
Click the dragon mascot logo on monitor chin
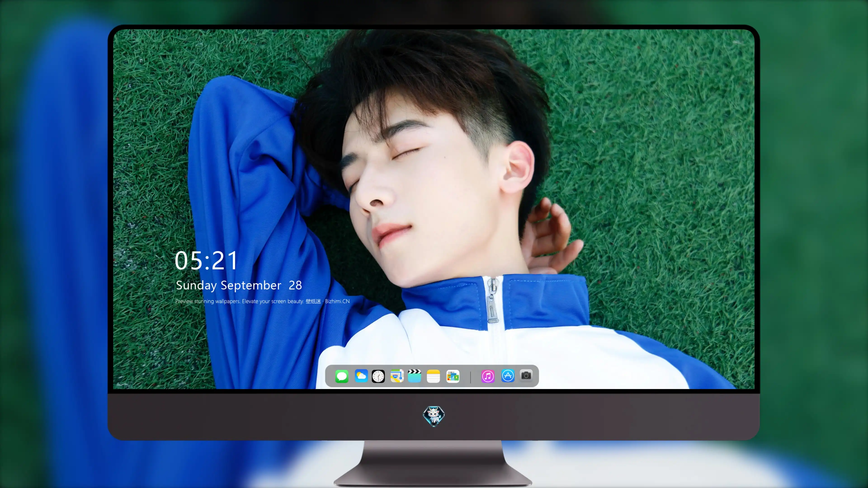click(434, 416)
